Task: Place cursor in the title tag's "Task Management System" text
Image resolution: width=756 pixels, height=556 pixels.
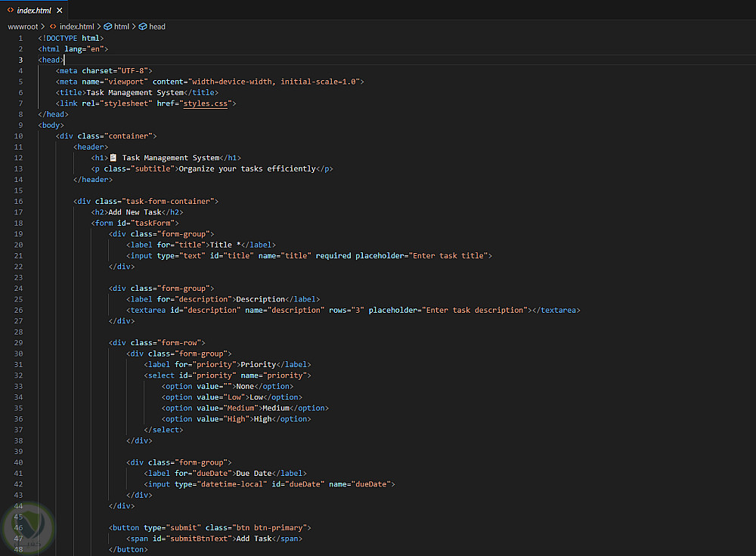Action: [x=135, y=93]
